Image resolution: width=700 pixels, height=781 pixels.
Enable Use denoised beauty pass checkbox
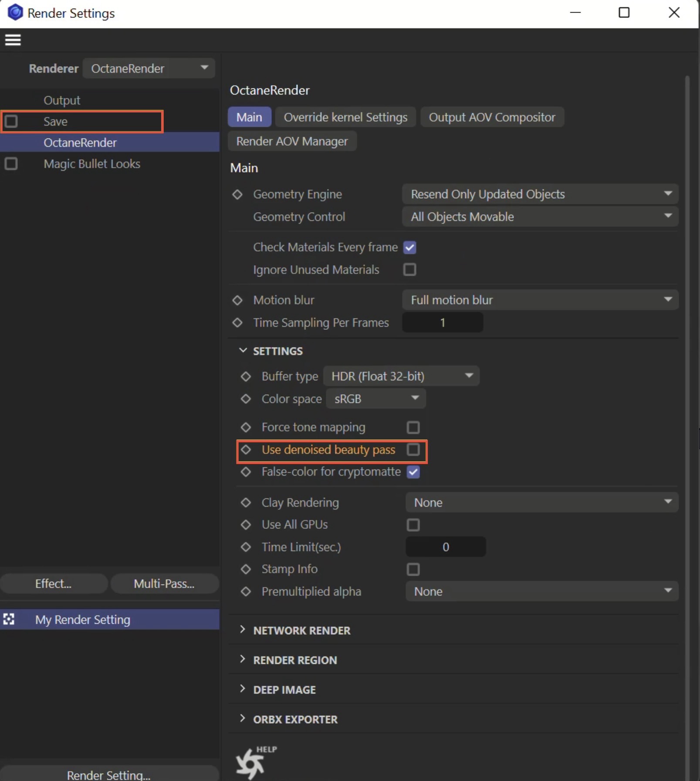click(413, 450)
